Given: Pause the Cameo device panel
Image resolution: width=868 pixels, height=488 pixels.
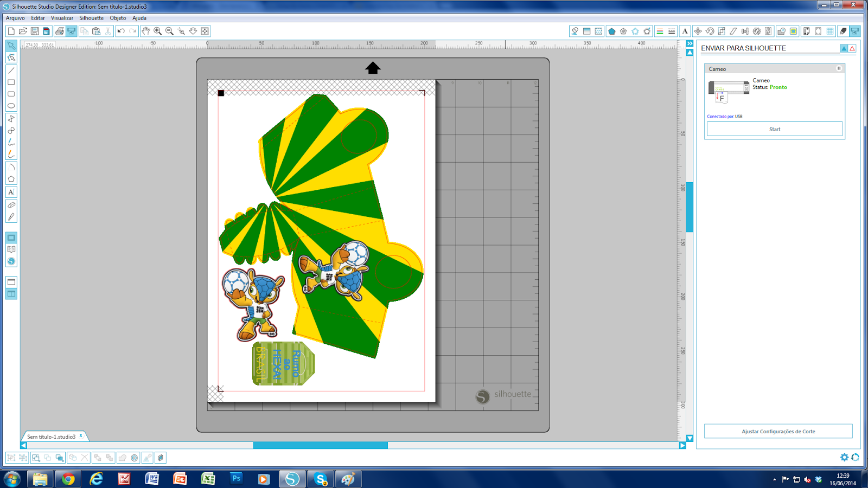Looking at the screenshot, I should (x=839, y=68).
